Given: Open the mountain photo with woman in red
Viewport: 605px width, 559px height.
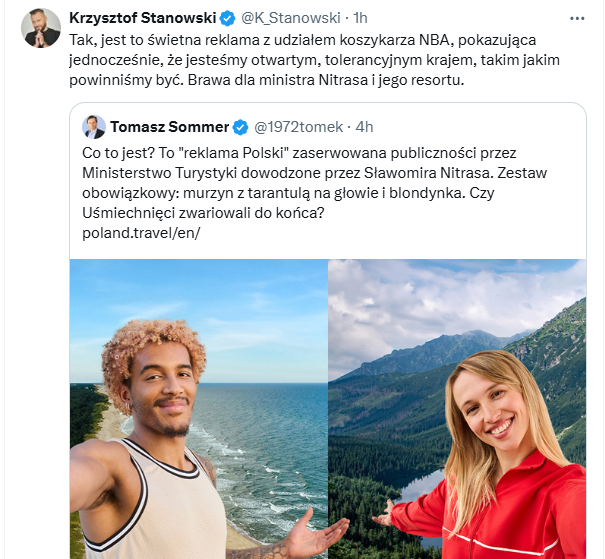Looking at the screenshot, I should coord(457,409).
